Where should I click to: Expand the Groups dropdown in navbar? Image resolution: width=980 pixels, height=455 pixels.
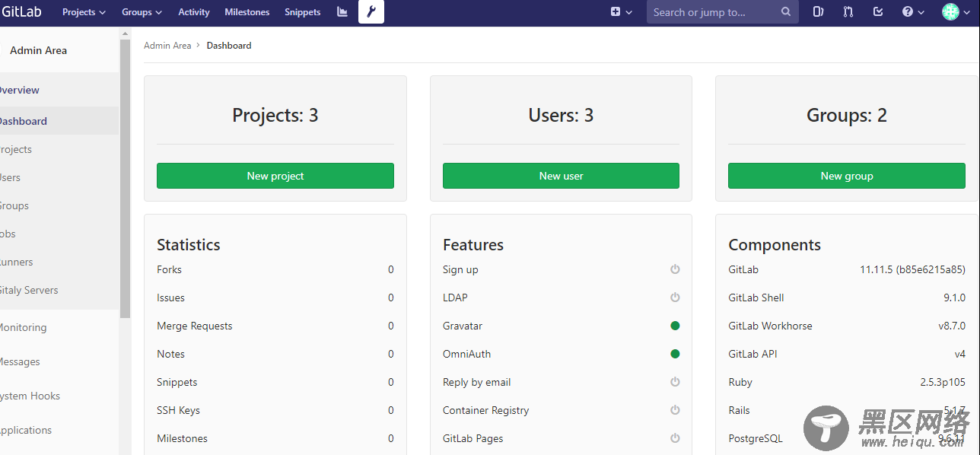(142, 12)
